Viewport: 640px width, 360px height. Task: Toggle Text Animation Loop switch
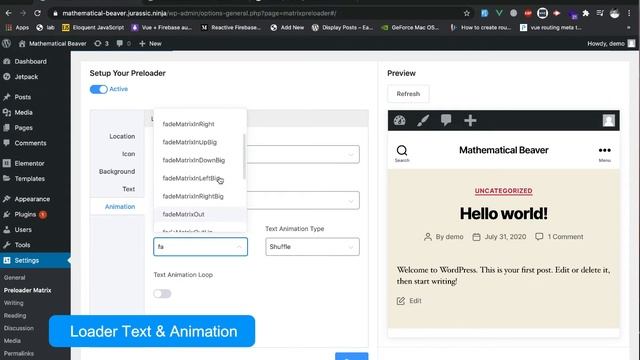coord(162,293)
